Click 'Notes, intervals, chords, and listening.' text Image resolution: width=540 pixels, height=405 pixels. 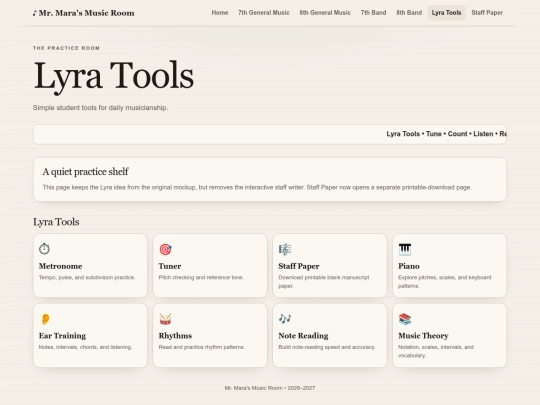85,347
